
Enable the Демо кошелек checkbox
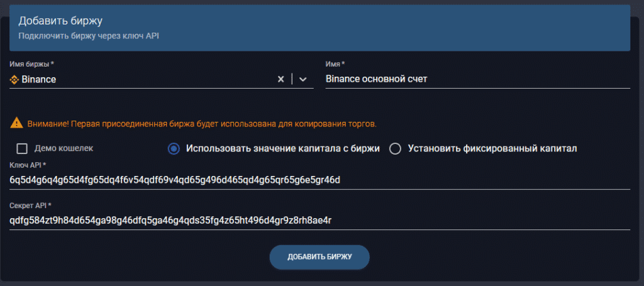pyautogui.click(x=22, y=148)
